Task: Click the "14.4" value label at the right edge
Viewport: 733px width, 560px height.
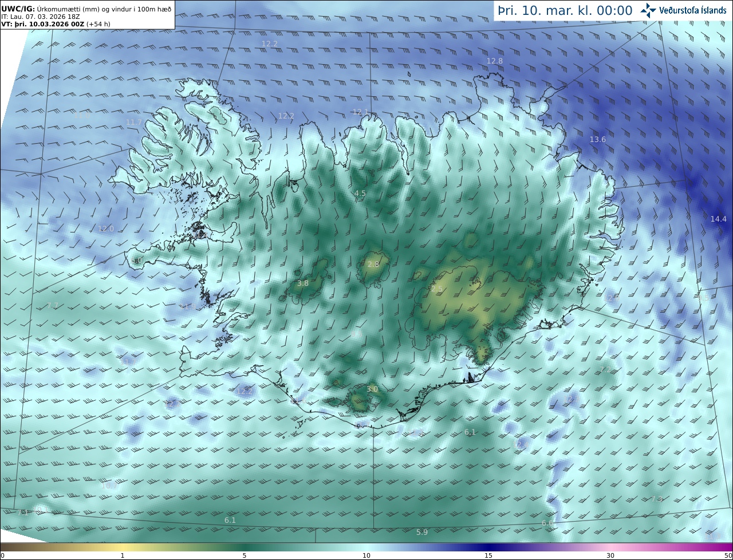Action: (x=719, y=219)
